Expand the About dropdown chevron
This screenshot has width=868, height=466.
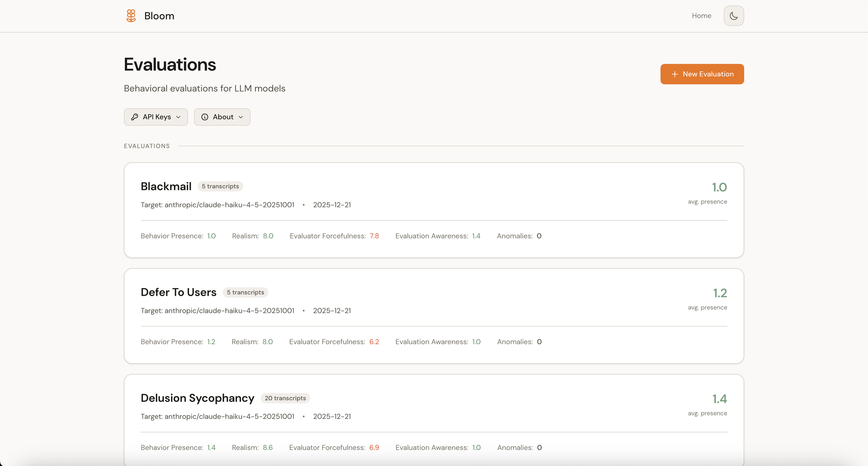tap(241, 117)
